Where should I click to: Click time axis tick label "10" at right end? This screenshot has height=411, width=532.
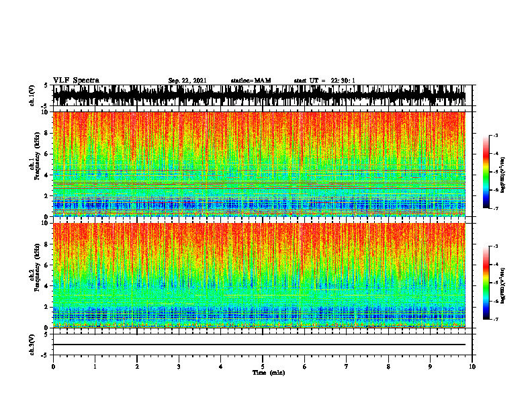(x=472, y=367)
